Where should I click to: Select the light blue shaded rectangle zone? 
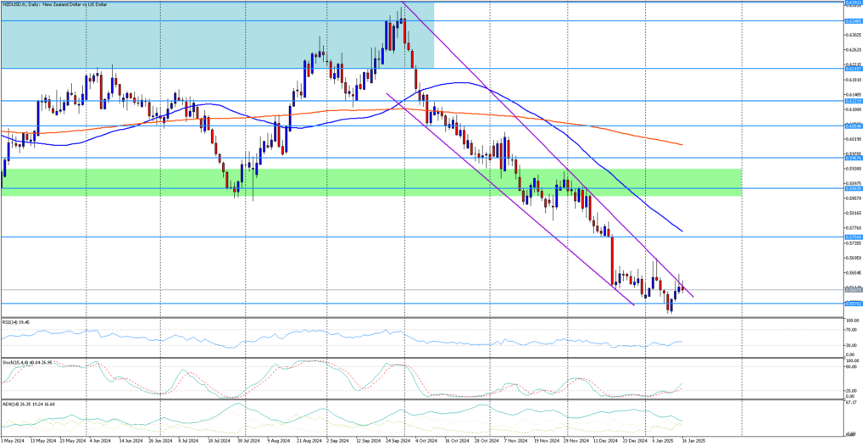[x=217, y=35]
